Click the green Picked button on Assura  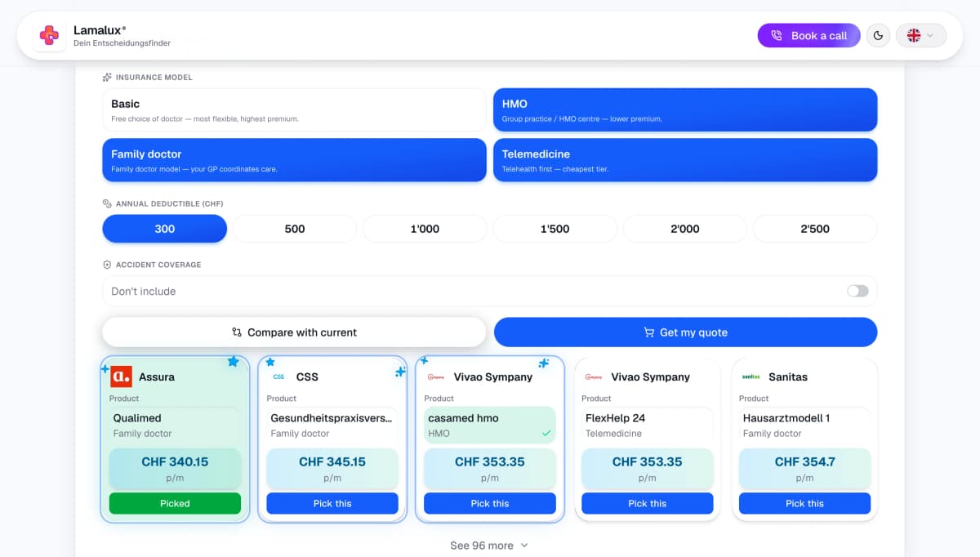pyautogui.click(x=175, y=503)
